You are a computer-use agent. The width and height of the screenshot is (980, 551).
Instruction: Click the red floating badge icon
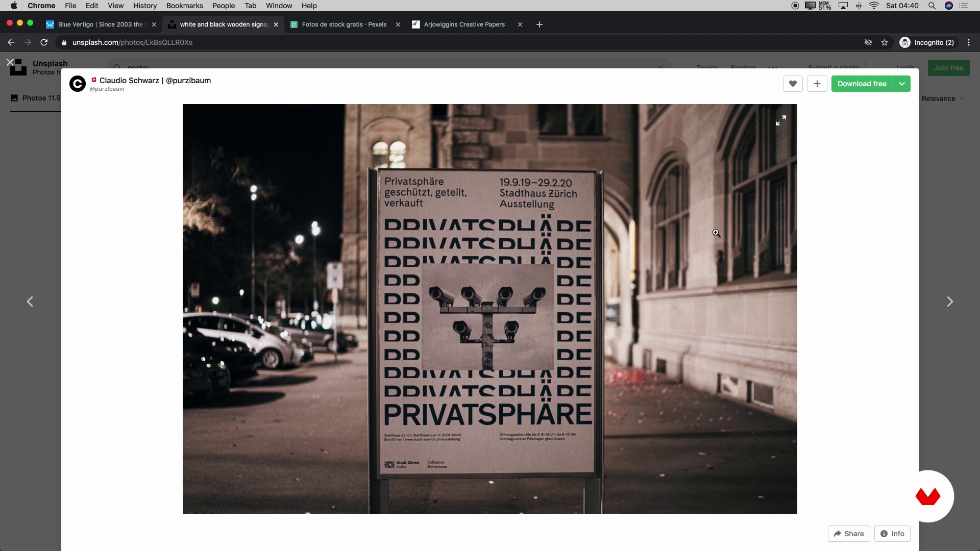(x=928, y=496)
